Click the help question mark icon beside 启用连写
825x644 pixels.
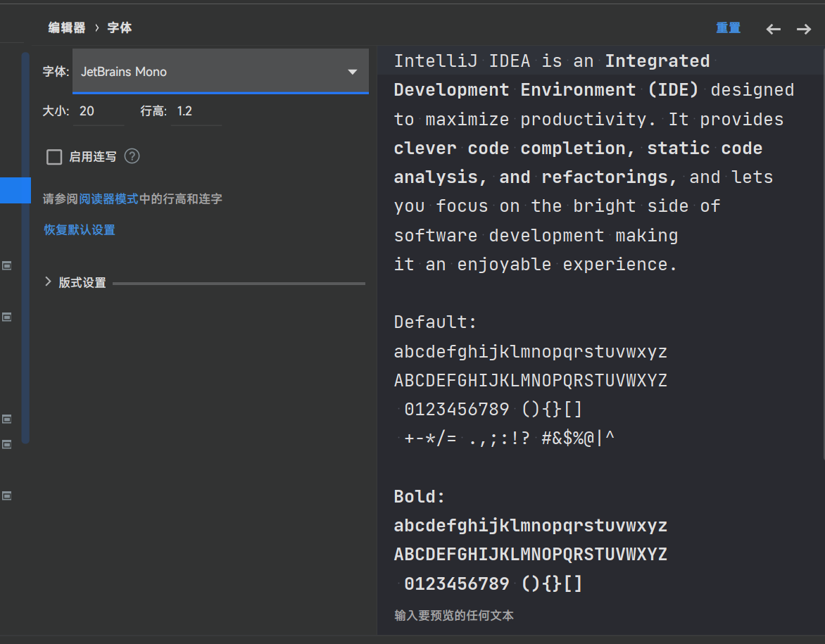(132, 156)
